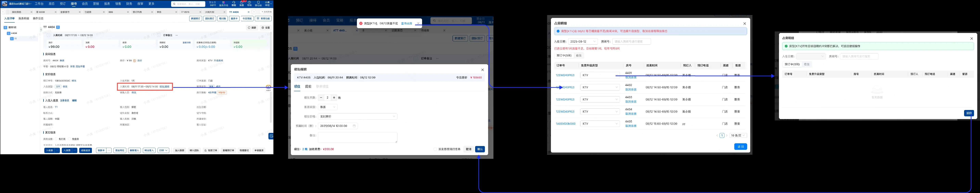Switch to the 账务明细 tab
The width and height of the screenshot is (980, 193).
(24, 19)
